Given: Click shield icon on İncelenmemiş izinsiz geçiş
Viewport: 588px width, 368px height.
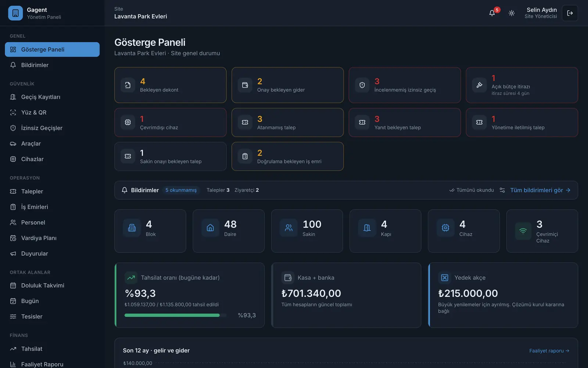Looking at the screenshot, I should [x=362, y=85].
